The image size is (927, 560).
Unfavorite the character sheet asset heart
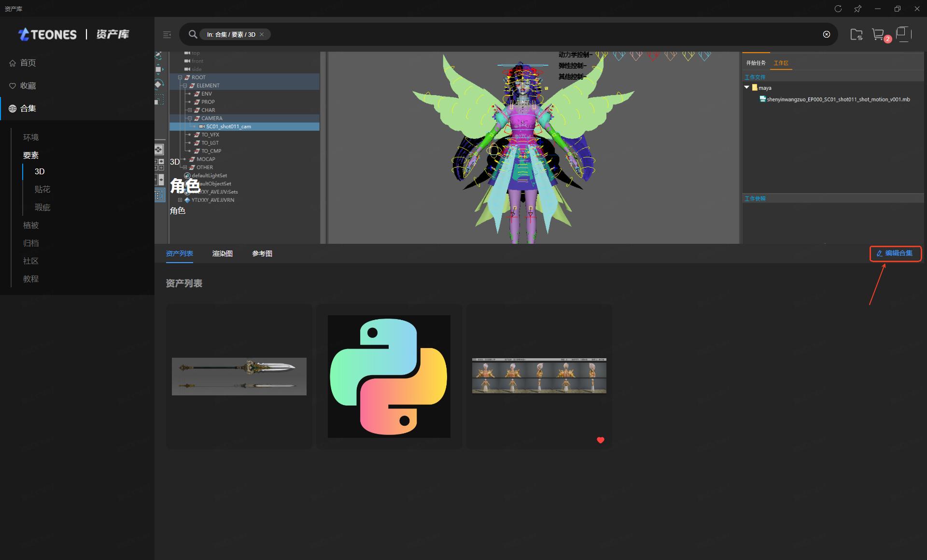[600, 440]
